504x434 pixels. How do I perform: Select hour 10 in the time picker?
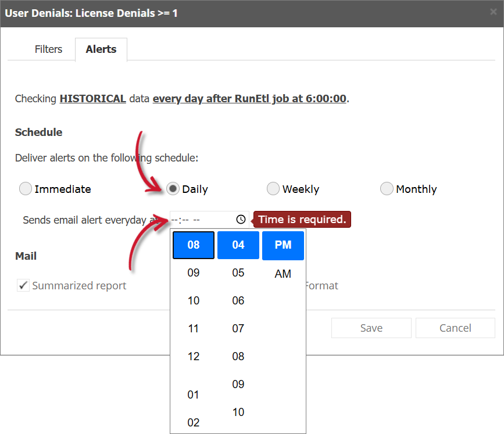pyautogui.click(x=193, y=300)
